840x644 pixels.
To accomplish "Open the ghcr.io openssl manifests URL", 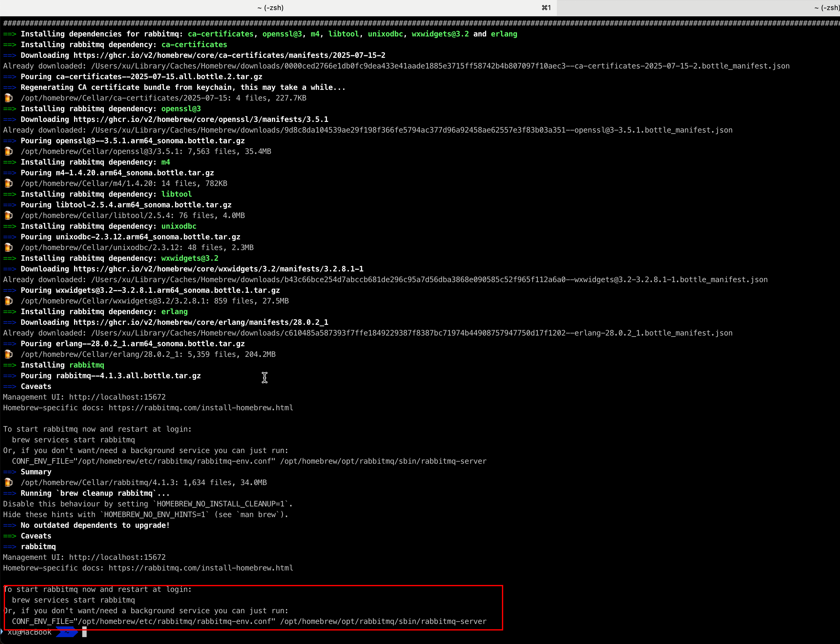I will click(x=201, y=120).
